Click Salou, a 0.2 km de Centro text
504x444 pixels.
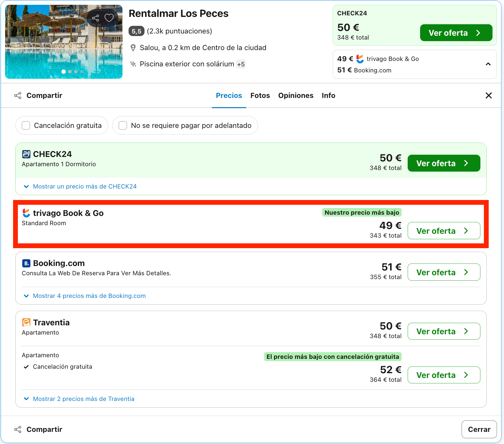[x=203, y=48]
